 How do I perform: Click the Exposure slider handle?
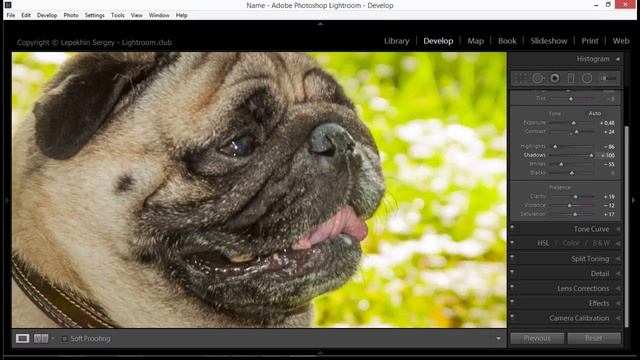573,123
